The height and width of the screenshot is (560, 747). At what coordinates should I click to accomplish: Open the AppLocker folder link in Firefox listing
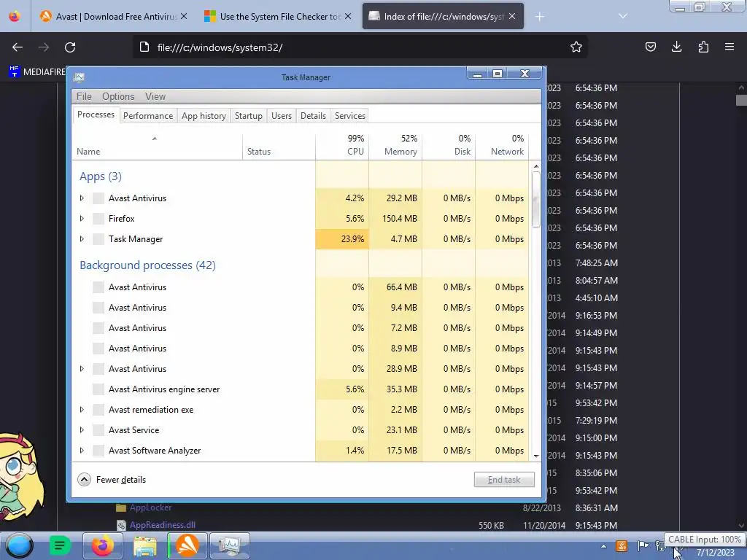point(150,507)
